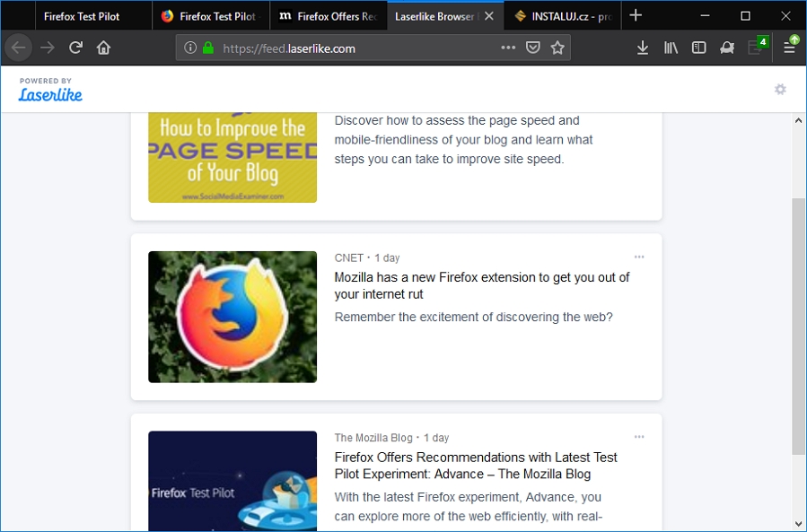
Task: Open the Downloads panel
Action: click(643, 48)
